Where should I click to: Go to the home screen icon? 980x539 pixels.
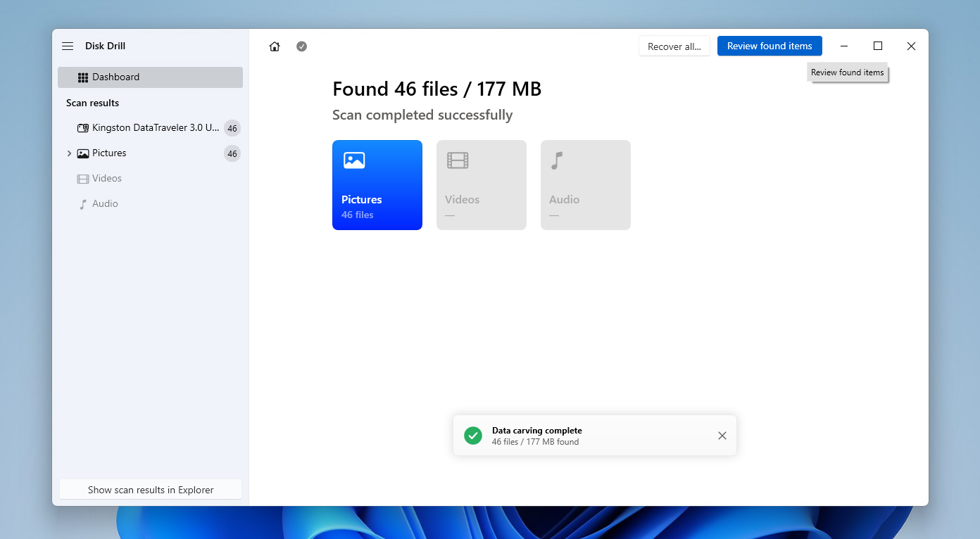coord(275,46)
